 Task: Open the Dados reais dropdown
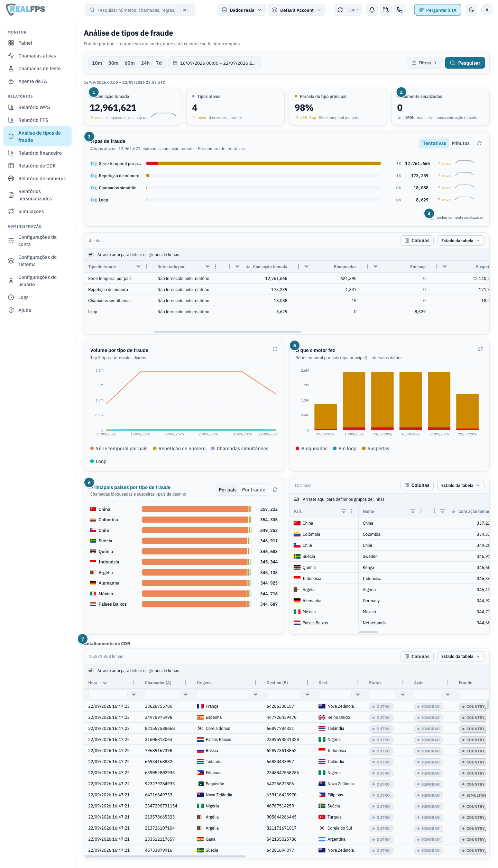coord(242,10)
